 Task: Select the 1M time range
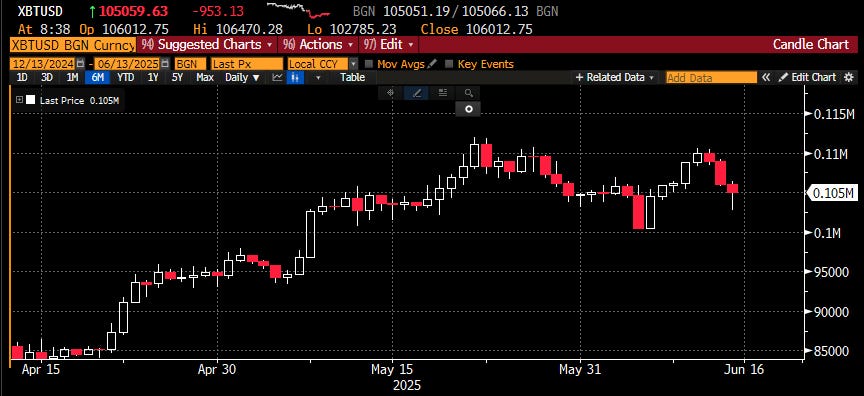click(72, 78)
